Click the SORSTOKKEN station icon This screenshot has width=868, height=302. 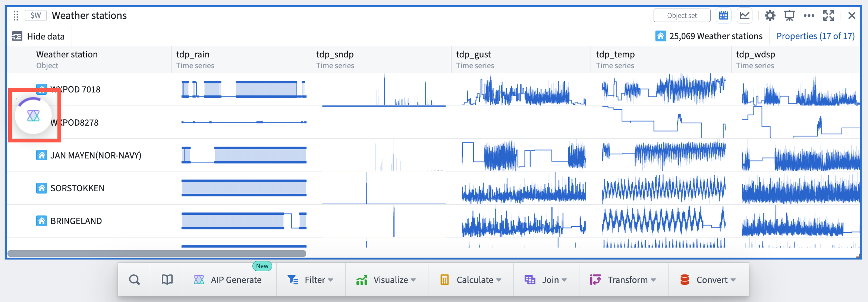point(41,188)
